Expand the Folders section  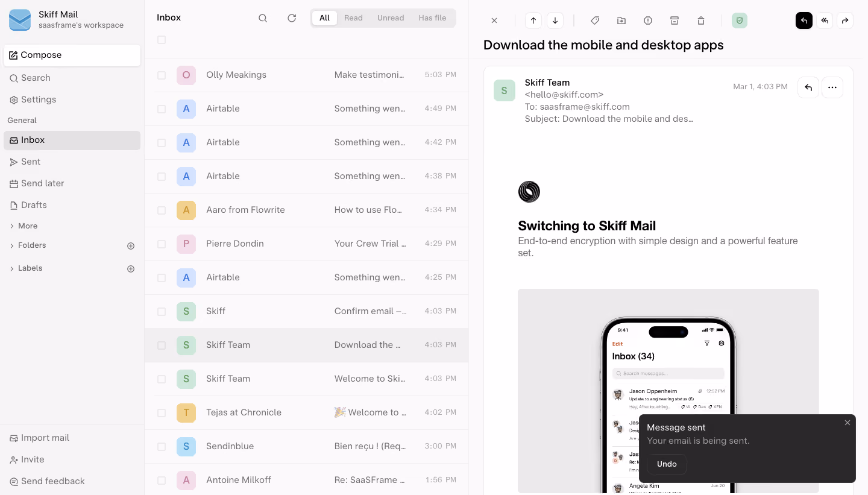pos(28,245)
